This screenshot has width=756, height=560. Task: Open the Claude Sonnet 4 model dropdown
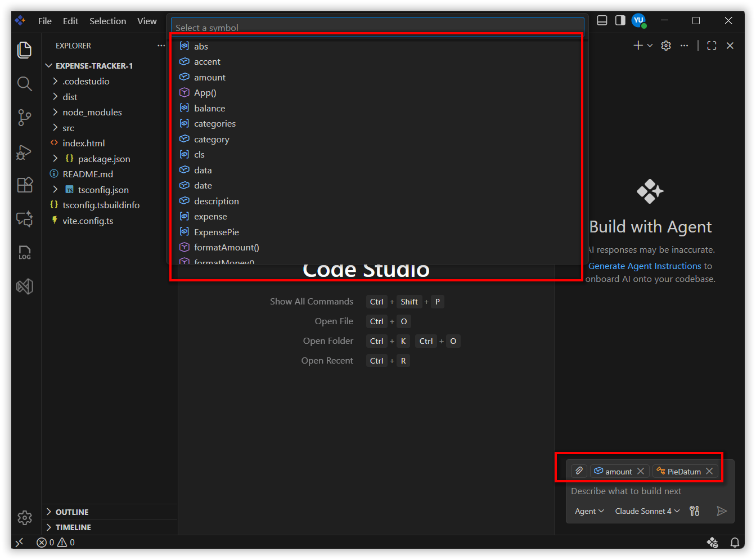[x=647, y=511]
